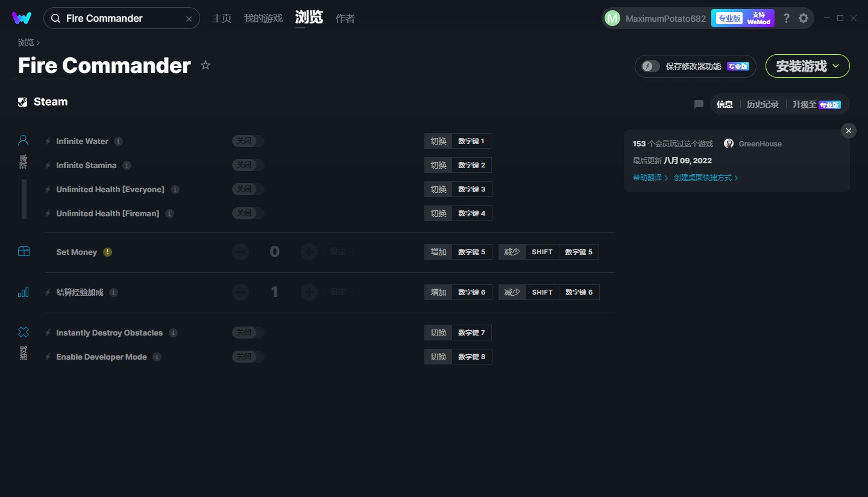Screen dimensions: 868x497
Task: Change Infinite Stamina hotkey 数字键 2
Action: point(471,165)
